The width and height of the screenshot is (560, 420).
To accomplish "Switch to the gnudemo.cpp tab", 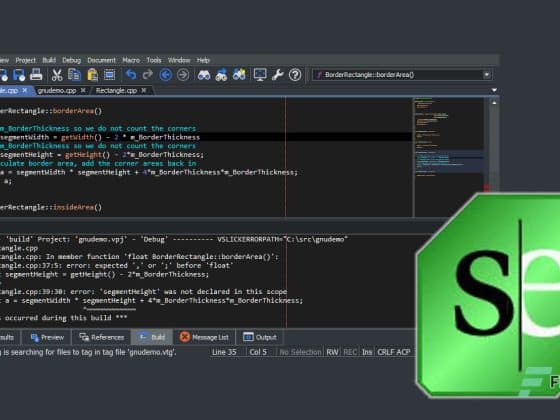I will (57, 91).
